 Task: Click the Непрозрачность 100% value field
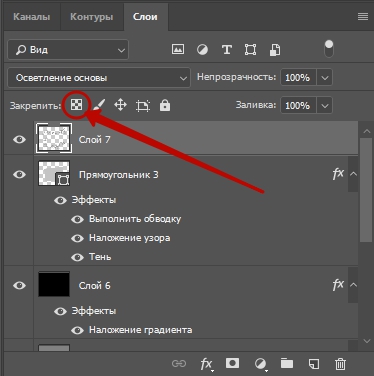click(x=298, y=78)
